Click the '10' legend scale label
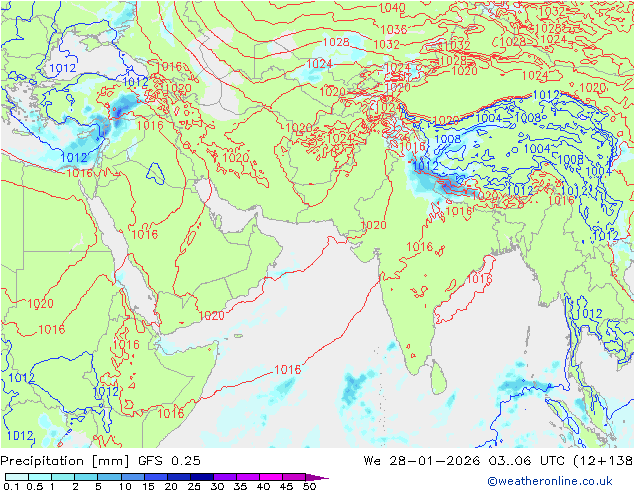Screen dimensions: 634x490 125,486
